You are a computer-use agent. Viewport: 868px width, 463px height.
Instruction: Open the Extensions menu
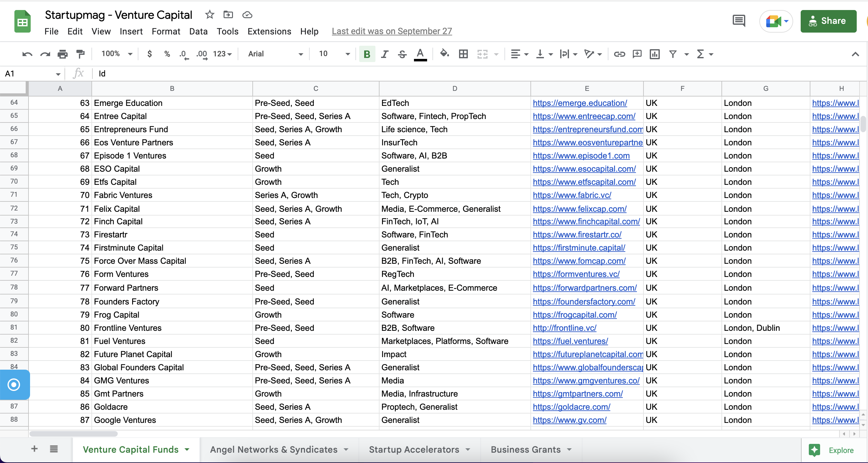(x=269, y=31)
